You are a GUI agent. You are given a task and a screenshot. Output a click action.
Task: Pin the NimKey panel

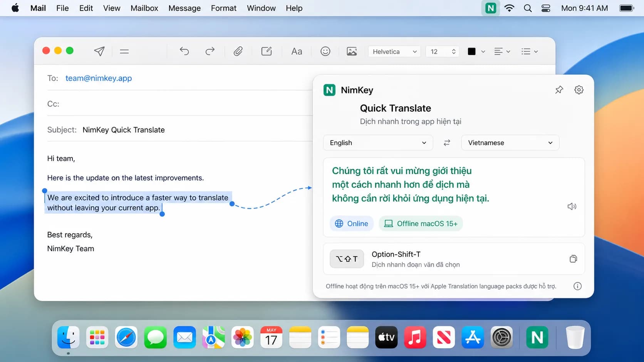click(559, 90)
